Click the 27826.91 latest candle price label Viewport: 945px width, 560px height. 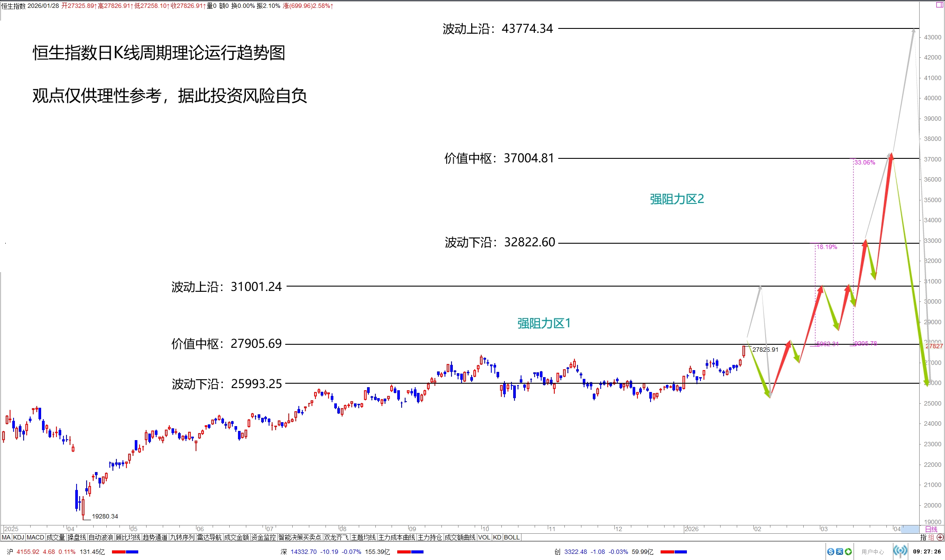tap(765, 350)
